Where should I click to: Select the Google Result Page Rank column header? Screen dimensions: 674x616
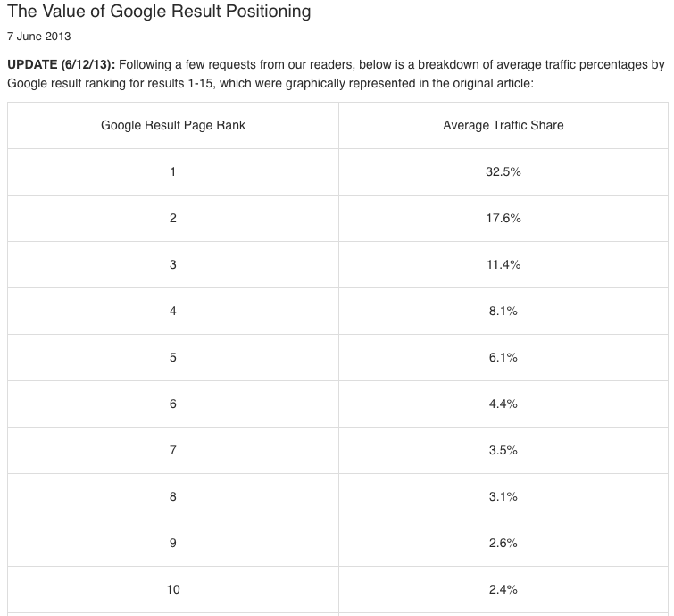tap(173, 125)
